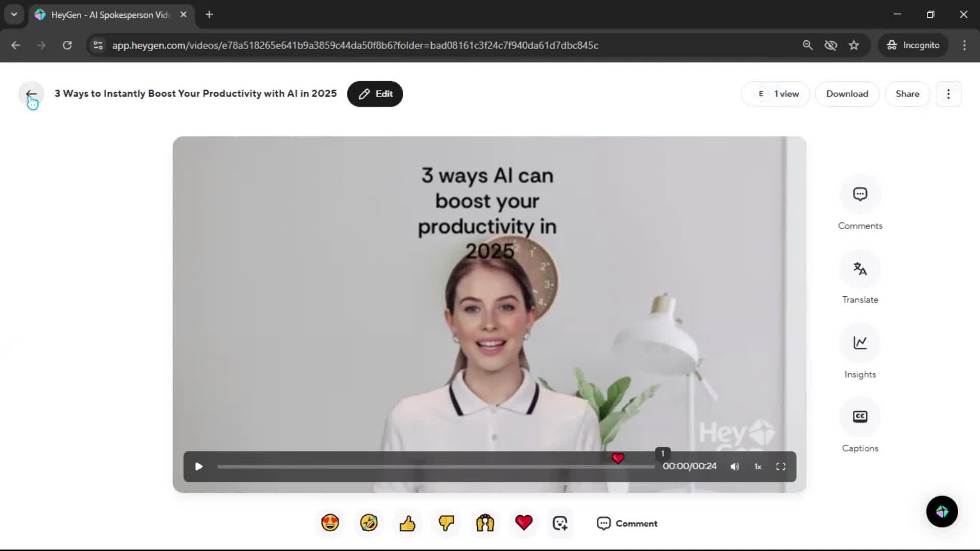Open the Translate tool
The height and width of the screenshot is (551, 980).
click(x=860, y=269)
